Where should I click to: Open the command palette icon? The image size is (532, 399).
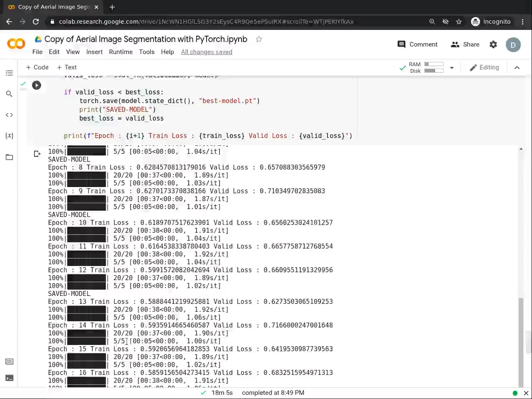click(x=9, y=362)
